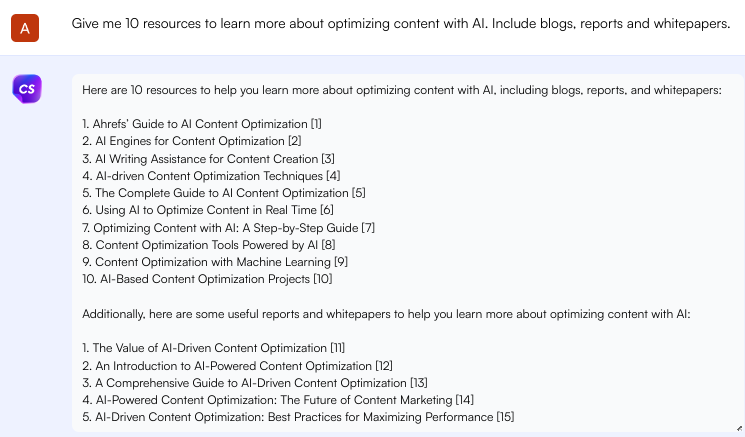The image size is (745, 437).
Task: Click citation [11] after The Value of AI-Driven
Action: click(x=338, y=347)
